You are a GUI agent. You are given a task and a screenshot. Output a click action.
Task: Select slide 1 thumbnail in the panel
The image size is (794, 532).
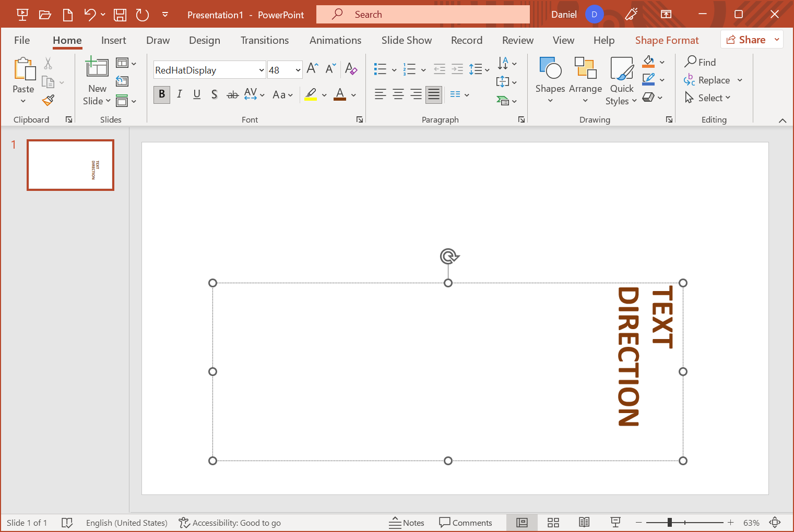click(70, 165)
